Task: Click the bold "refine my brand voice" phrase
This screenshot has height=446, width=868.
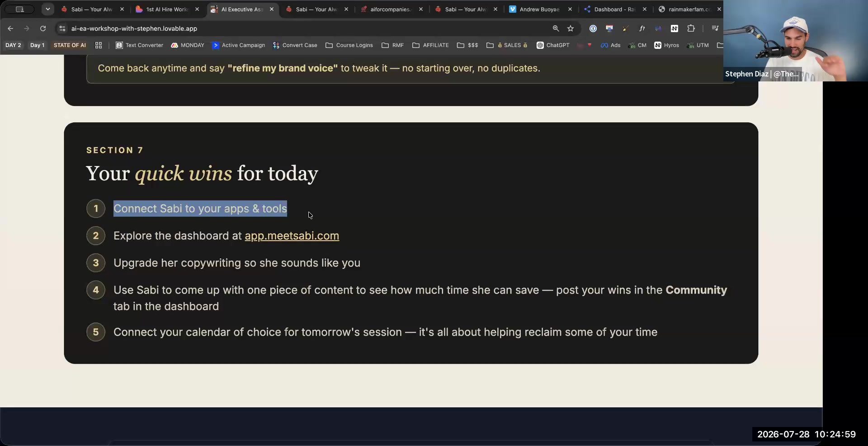Action: [283, 68]
